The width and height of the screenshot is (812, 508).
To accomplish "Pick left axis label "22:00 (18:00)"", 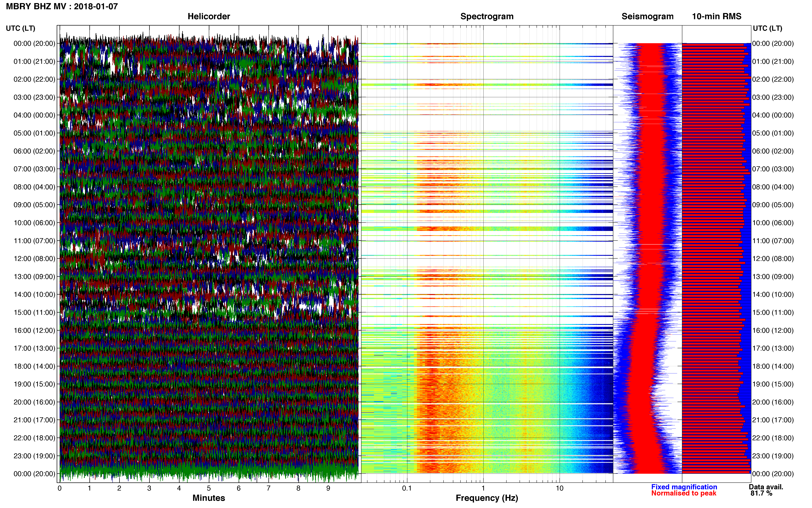I will pos(34,438).
